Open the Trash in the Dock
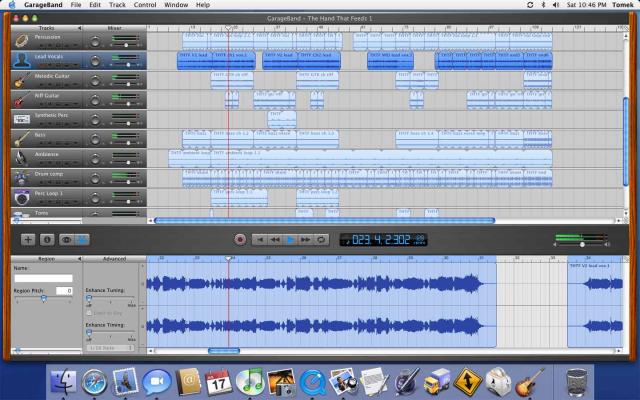 577,382
